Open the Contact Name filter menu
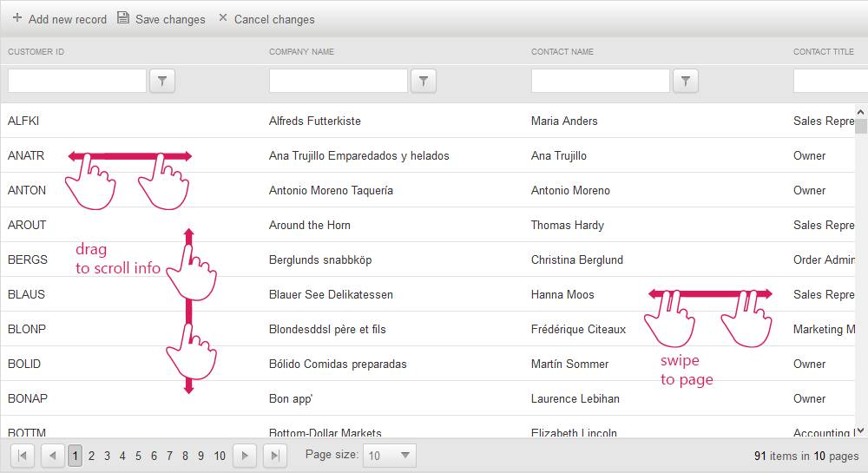868x473 pixels. click(685, 82)
